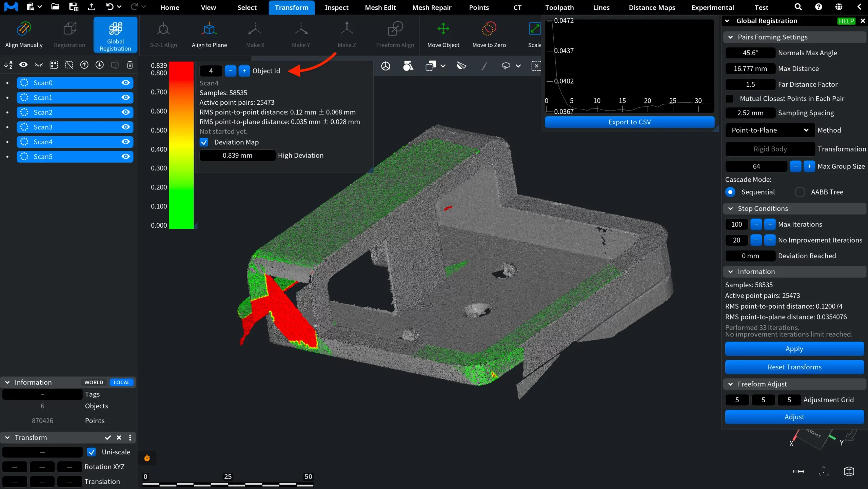Click the green HELP button
Viewport: 868px width, 489px height.
click(x=846, y=21)
